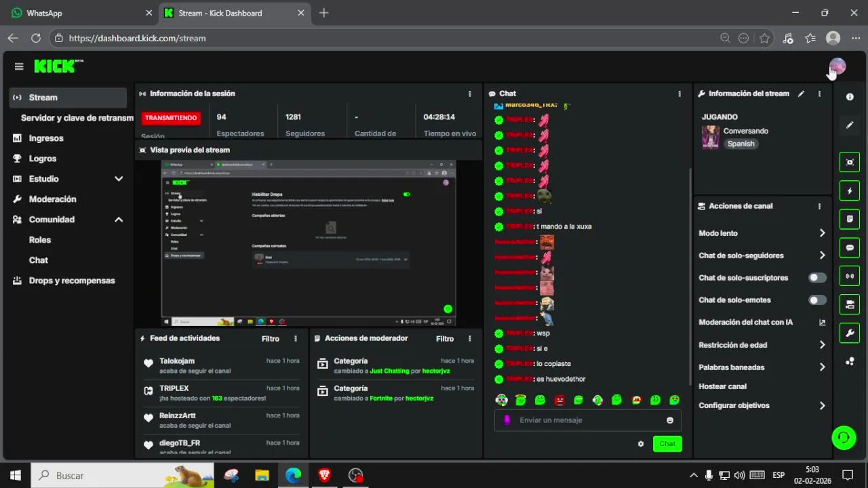Edit stream info with the pencil icon

pyautogui.click(x=801, y=94)
